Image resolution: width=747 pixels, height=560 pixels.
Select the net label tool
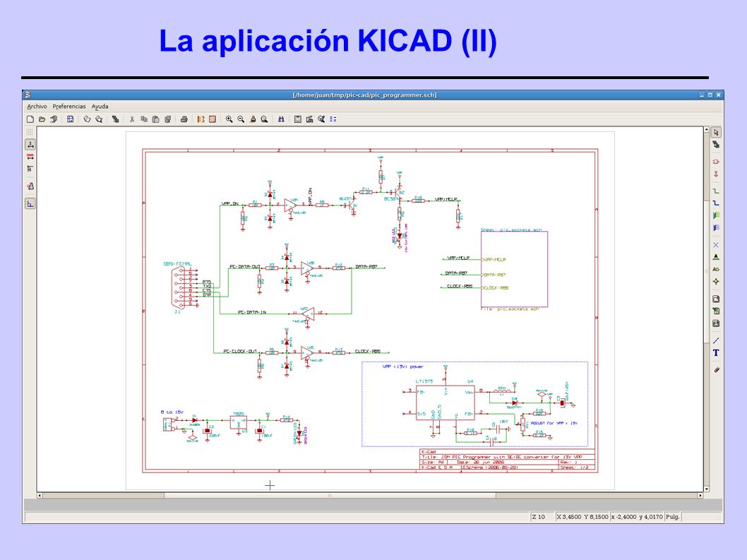click(x=715, y=257)
